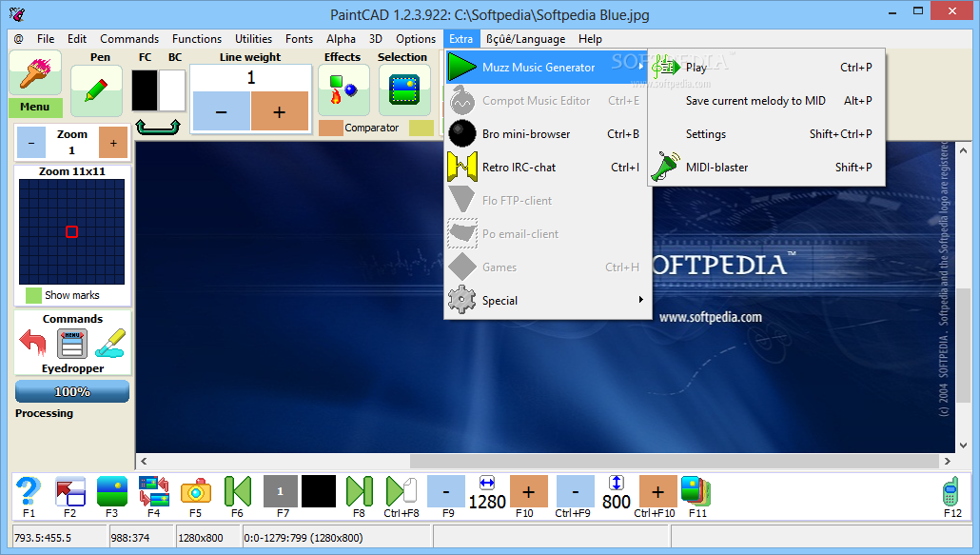The height and width of the screenshot is (555, 980).
Task: Click the vertical scrollbar down arrow
Action: pos(963,446)
